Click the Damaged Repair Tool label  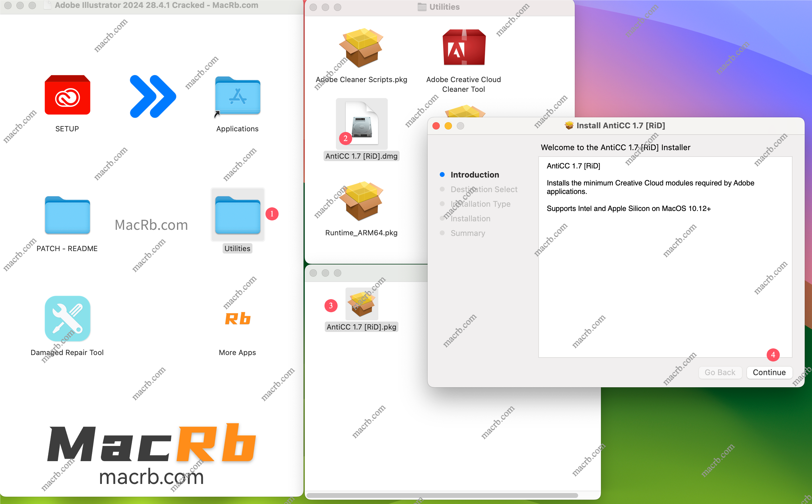(x=67, y=353)
